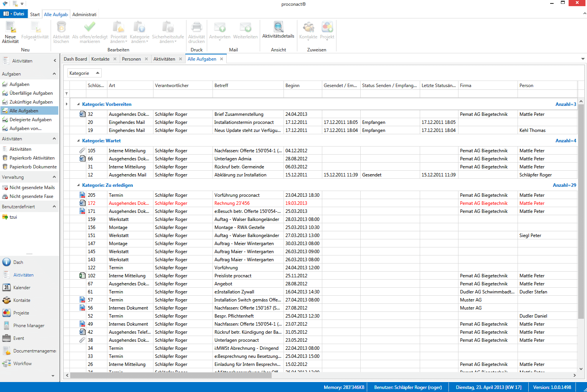Click attachment paperclip of row 105
Image resolution: width=587 pixels, height=392 pixels.
(x=82, y=150)
